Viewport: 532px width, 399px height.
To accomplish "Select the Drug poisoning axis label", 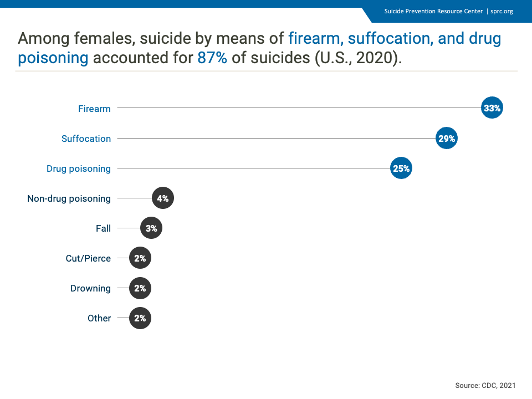I will coord(79,168).
